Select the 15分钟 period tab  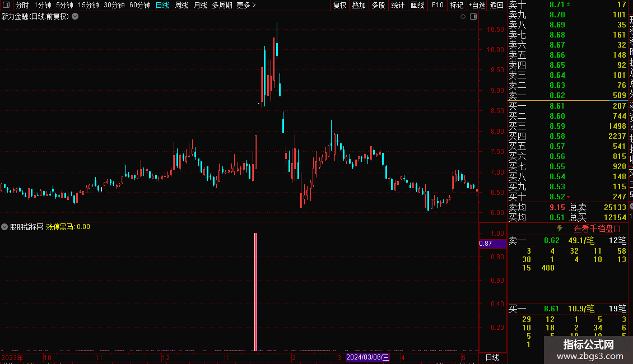89,5
